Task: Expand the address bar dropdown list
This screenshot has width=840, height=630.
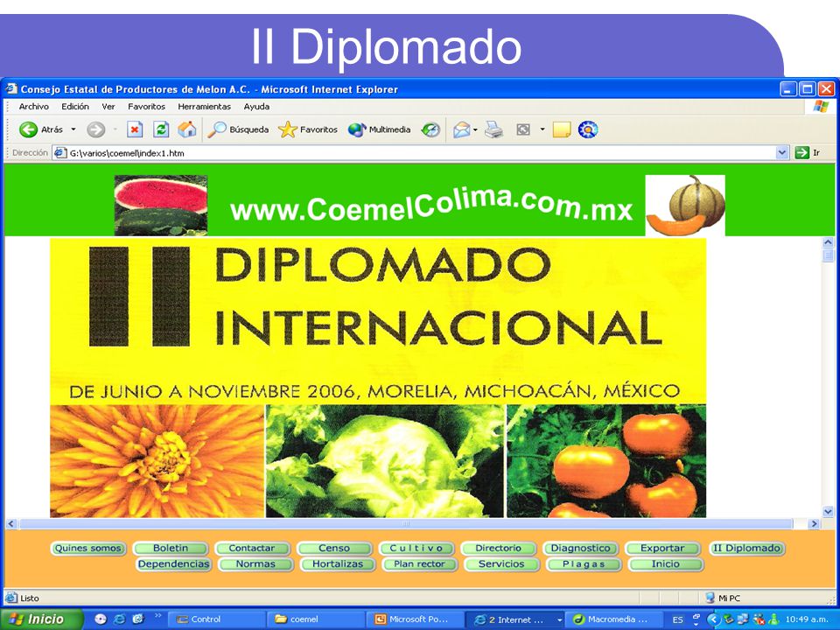Action: 782,152
